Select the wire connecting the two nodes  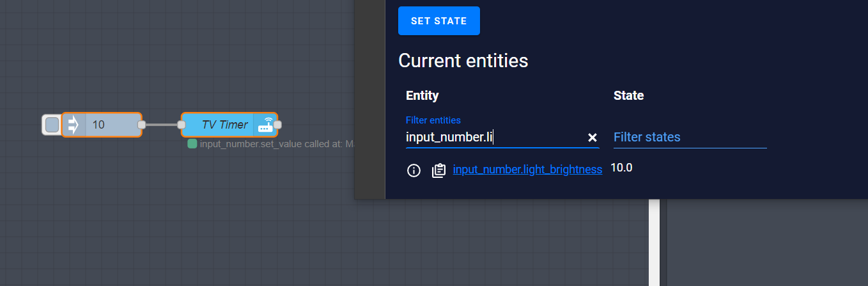pos(162,125)
